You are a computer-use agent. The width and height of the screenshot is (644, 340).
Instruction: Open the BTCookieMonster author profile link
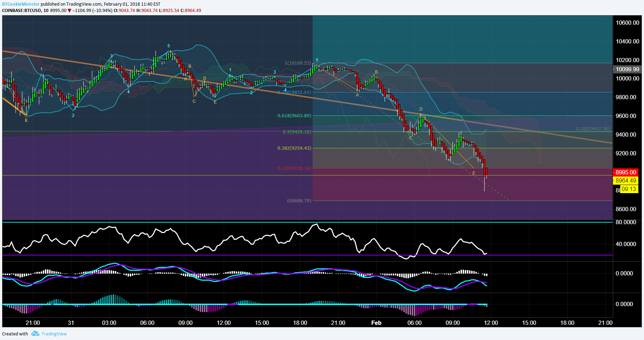tap(21, 4)
